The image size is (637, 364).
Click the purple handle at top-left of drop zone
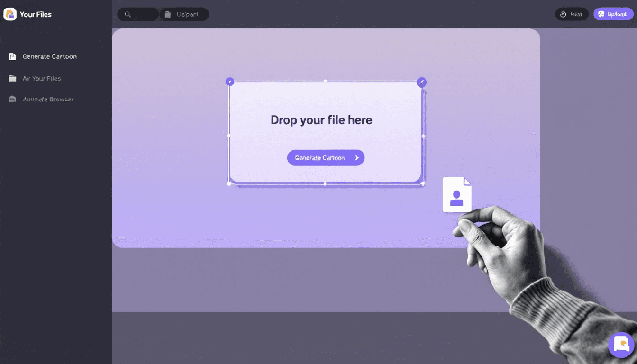point(230,81)
